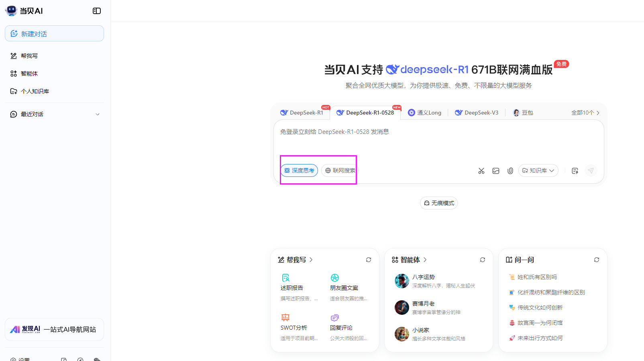Click '擅长多种文学体裁和风格' description
Viewport: 644px width, 361px height.
439,338
